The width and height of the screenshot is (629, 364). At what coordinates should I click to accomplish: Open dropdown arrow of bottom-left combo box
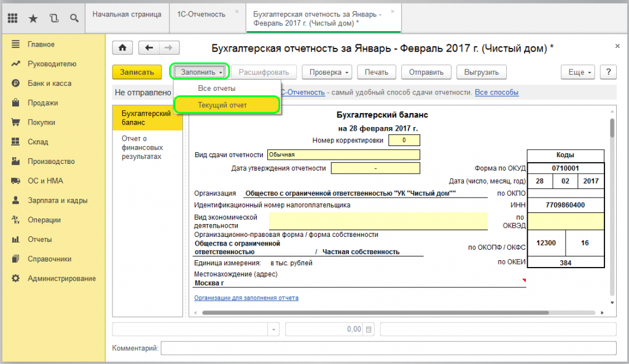(x=273, y=330)
